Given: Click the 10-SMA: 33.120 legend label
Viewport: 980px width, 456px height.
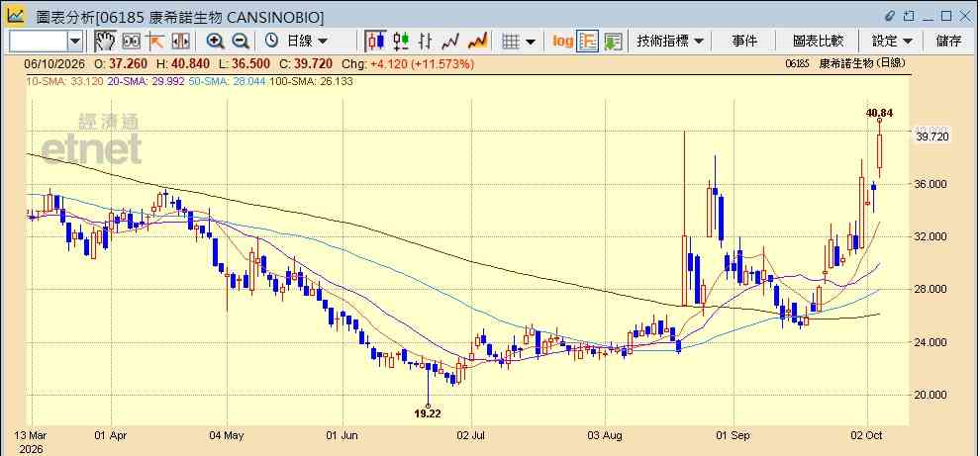Looking at the screenshot, I should point(63,81).
